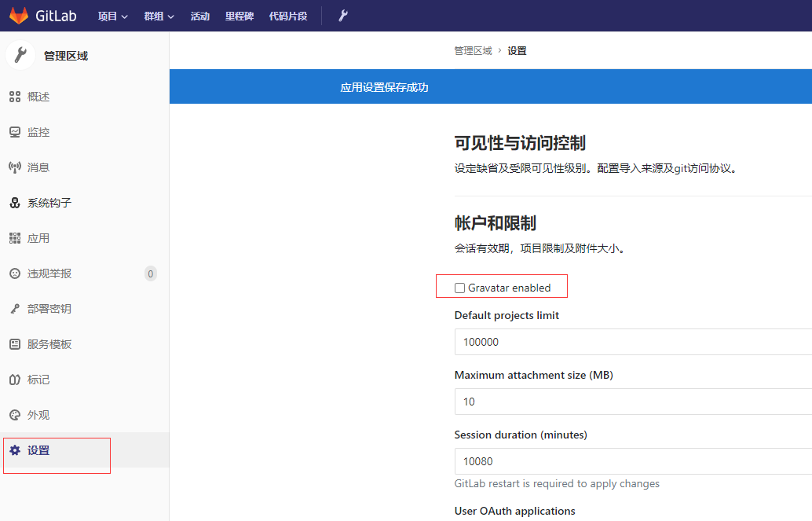Expand the 项目 dropdown in navbar
Screen dimensions: 812x521
click(x=113, y=17)
